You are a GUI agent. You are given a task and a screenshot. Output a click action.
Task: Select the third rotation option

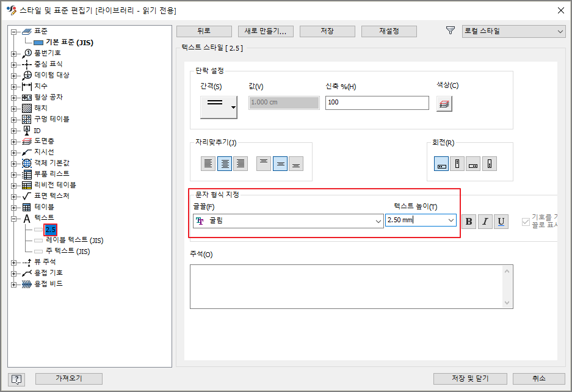coord(473,164)
